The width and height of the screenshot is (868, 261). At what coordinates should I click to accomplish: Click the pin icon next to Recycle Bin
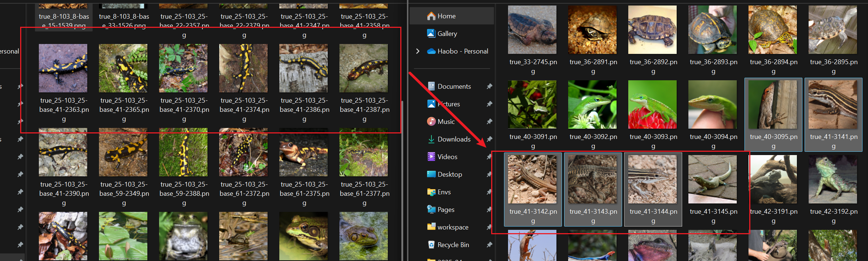[489, 245]
